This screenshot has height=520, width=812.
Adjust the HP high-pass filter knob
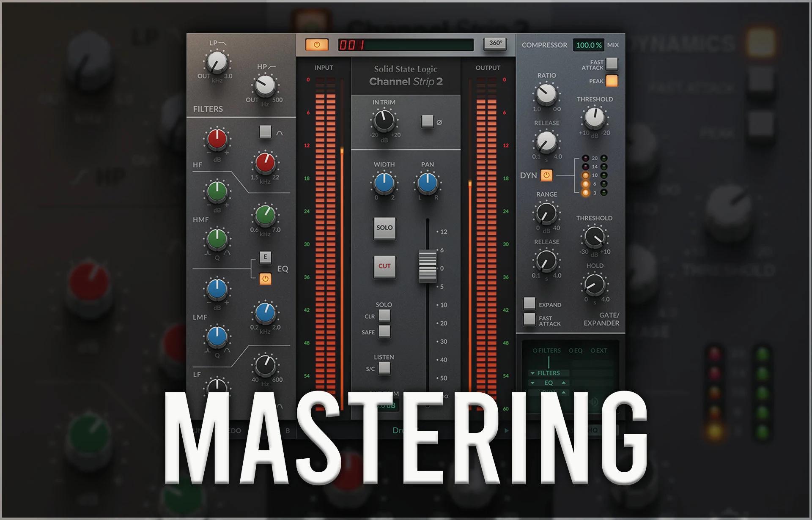265,86
